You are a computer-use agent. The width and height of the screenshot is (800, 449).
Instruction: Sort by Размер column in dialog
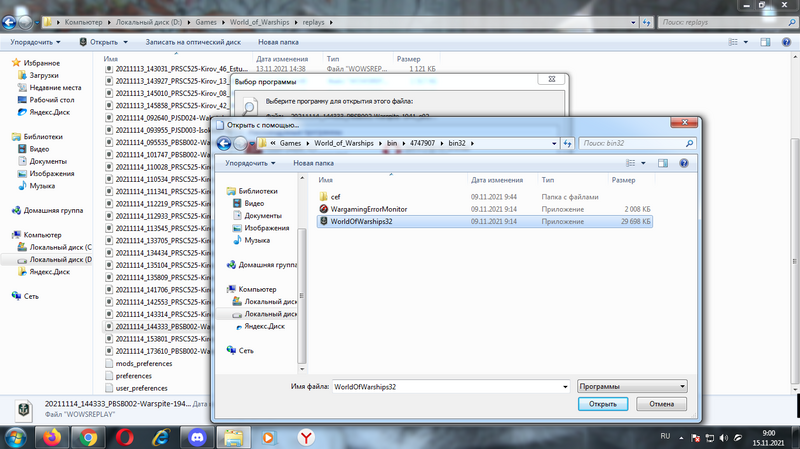(x=623, y=180)
